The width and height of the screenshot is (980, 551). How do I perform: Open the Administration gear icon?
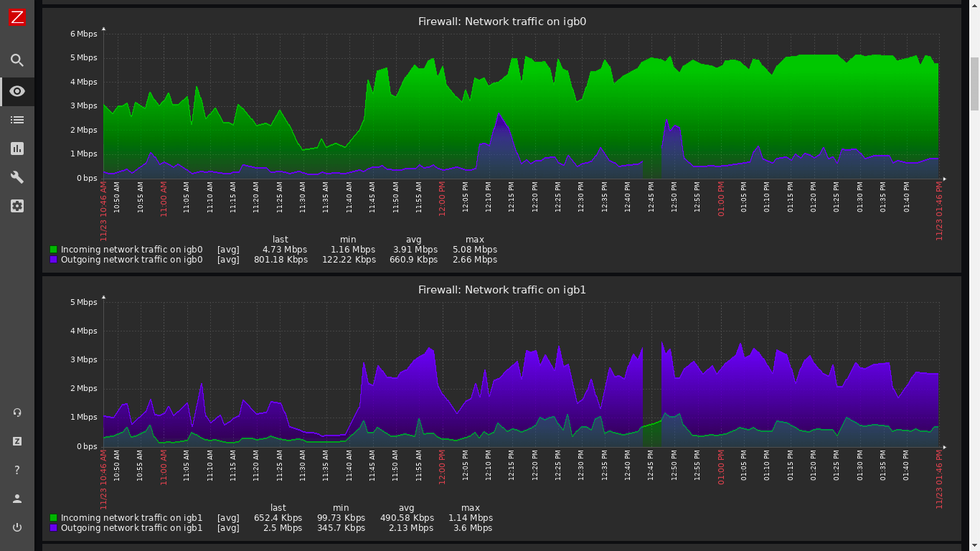(x=17, y=206)
